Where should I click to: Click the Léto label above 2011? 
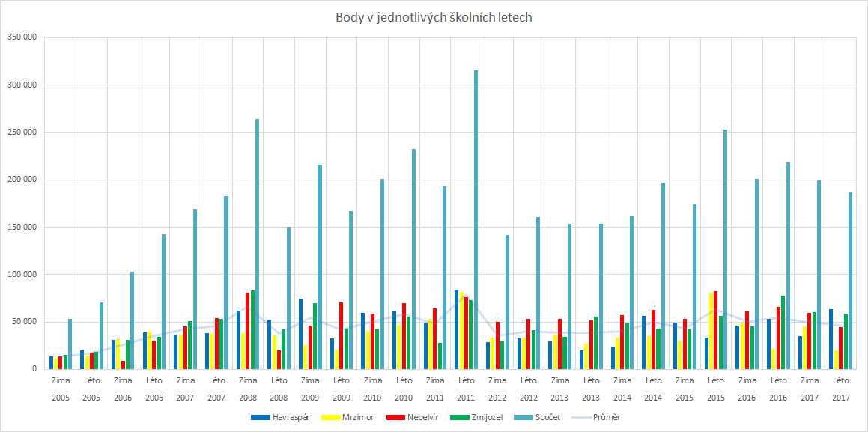466,380
